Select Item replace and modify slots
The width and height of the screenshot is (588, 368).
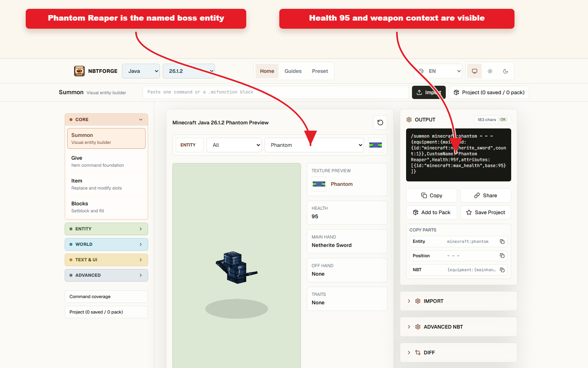click(x=106, y=184)
